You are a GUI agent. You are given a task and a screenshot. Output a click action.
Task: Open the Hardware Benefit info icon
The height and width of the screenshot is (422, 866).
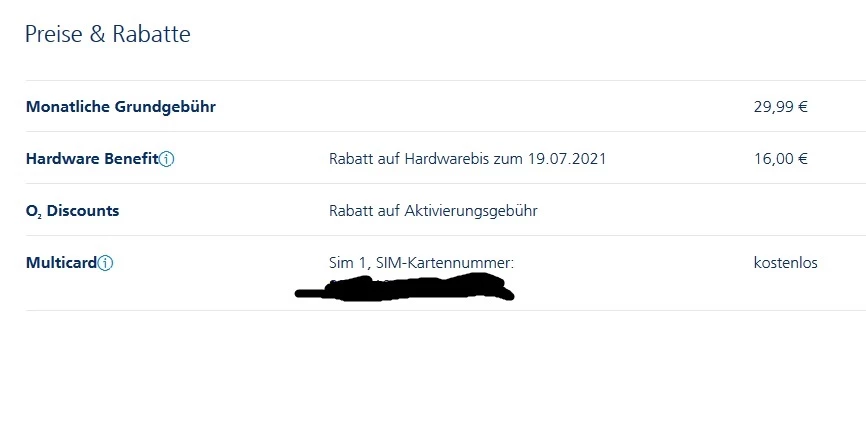pos(166,160)
